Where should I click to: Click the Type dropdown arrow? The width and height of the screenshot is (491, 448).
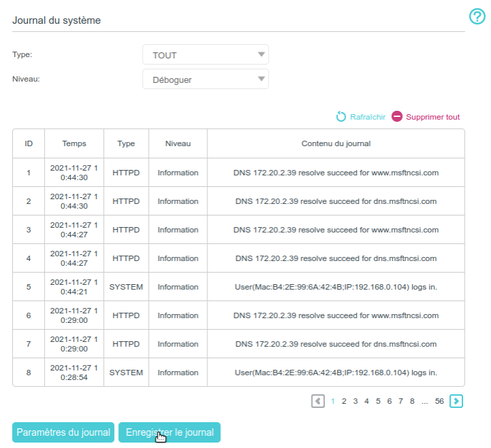[x=260, y=55]
